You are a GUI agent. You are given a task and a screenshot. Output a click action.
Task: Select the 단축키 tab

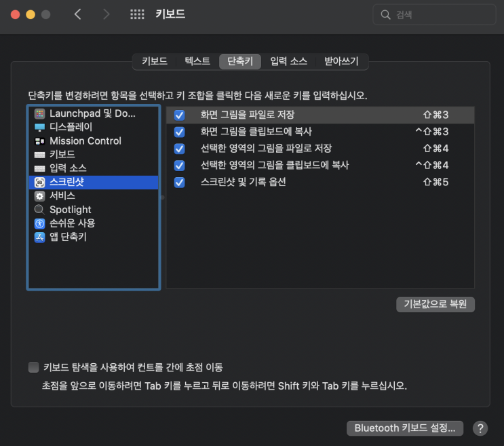pyautogui.click(x=240, y=61)
